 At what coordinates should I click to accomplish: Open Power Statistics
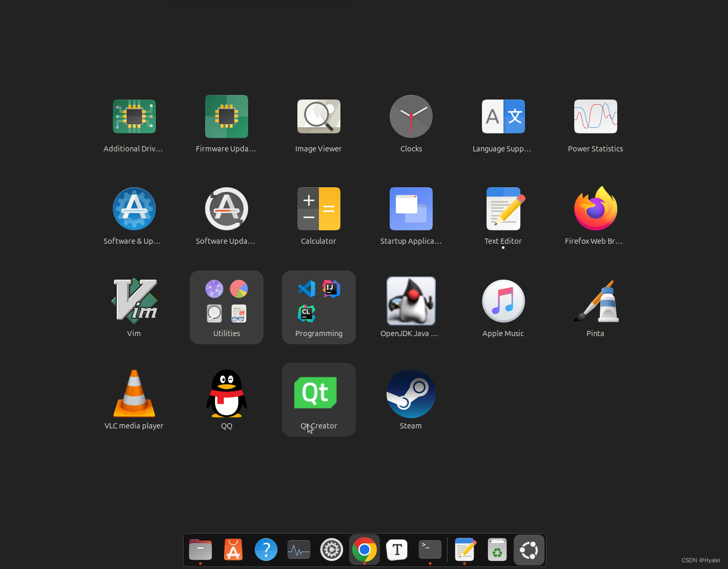(595, 116)
